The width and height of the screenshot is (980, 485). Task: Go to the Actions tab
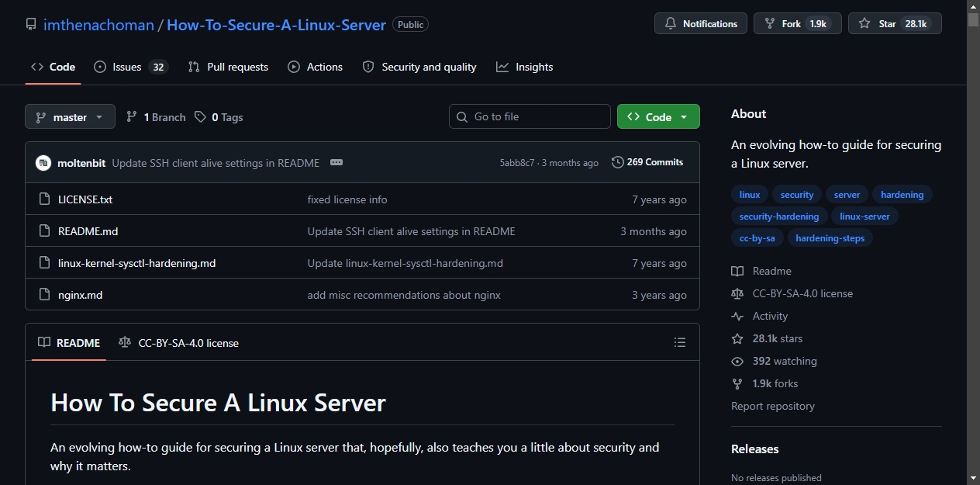[315, 67]
